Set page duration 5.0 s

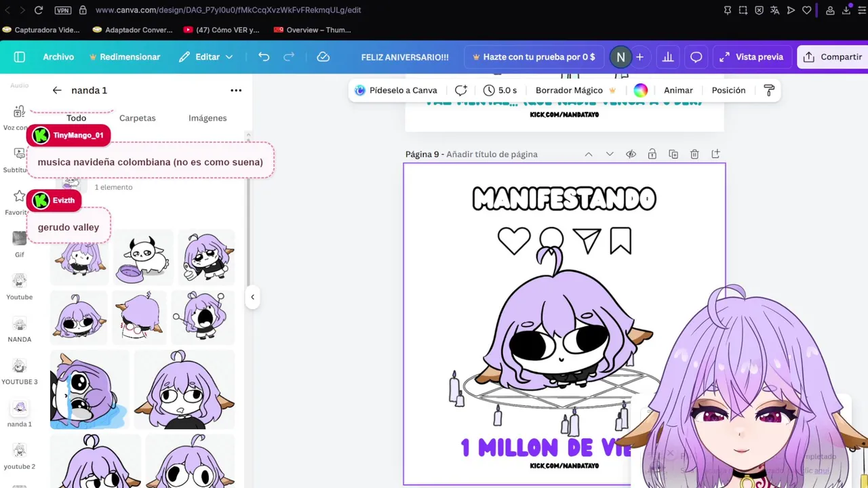tap(500, 90)
